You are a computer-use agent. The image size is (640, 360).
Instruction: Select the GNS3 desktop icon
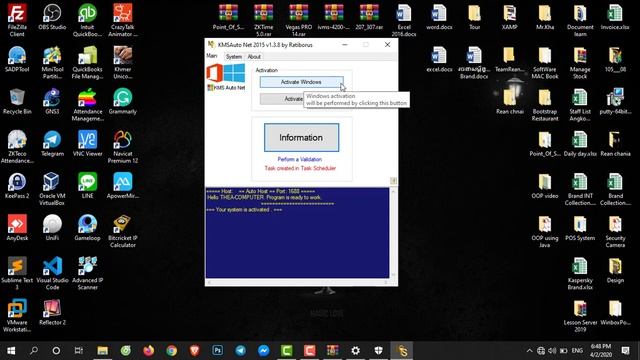[x=52, y=102]
